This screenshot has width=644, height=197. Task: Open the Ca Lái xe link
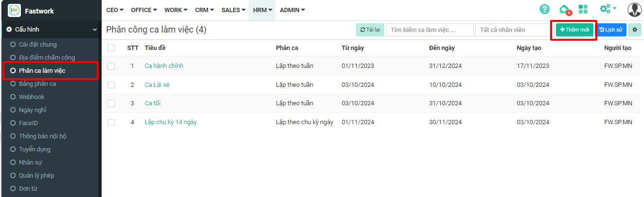pyautogui.click(x=157, y=85)
